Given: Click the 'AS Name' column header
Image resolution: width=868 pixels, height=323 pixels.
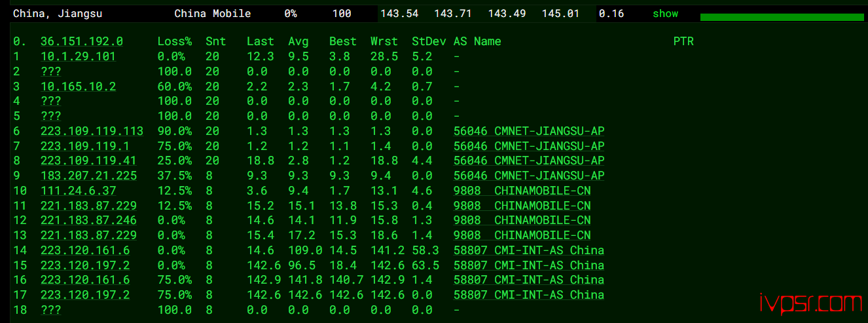Looking at the screenshot, I should click(477, 41).
